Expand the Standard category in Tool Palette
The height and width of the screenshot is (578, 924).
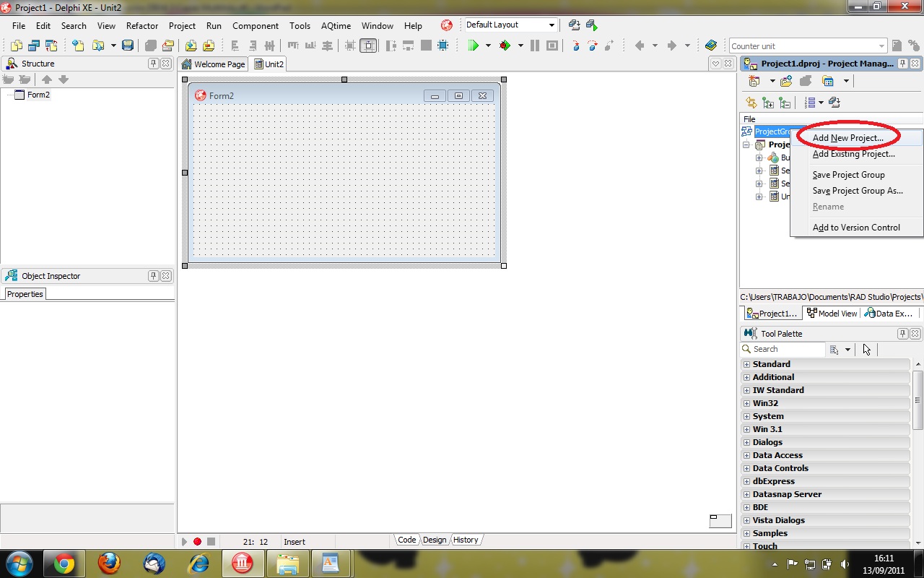point(747,363)
